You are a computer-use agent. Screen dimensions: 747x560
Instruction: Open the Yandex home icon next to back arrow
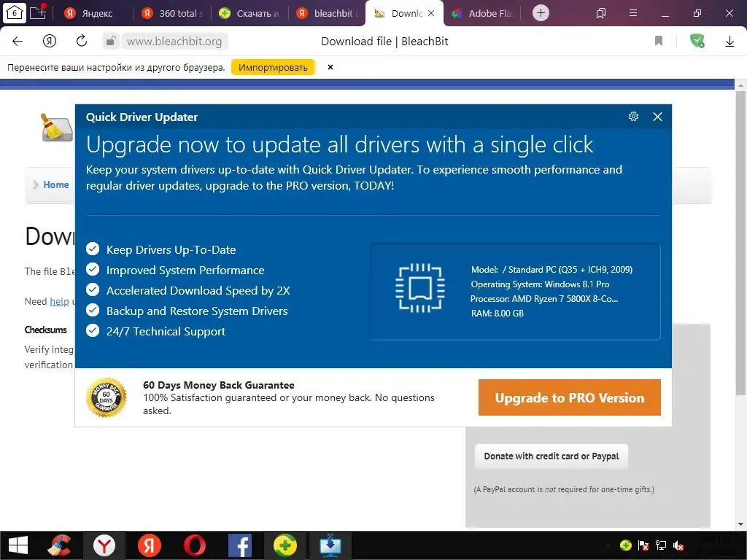coord(50,42)
